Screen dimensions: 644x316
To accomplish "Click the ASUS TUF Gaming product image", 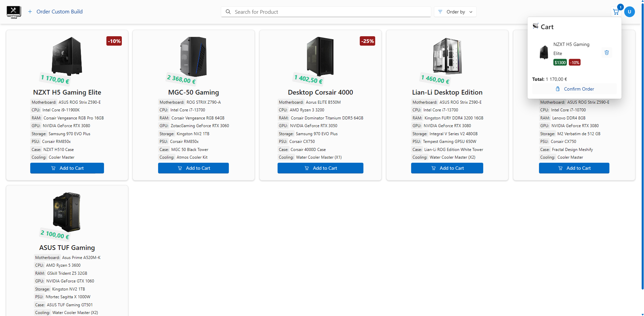I will [x=67, y=212].
